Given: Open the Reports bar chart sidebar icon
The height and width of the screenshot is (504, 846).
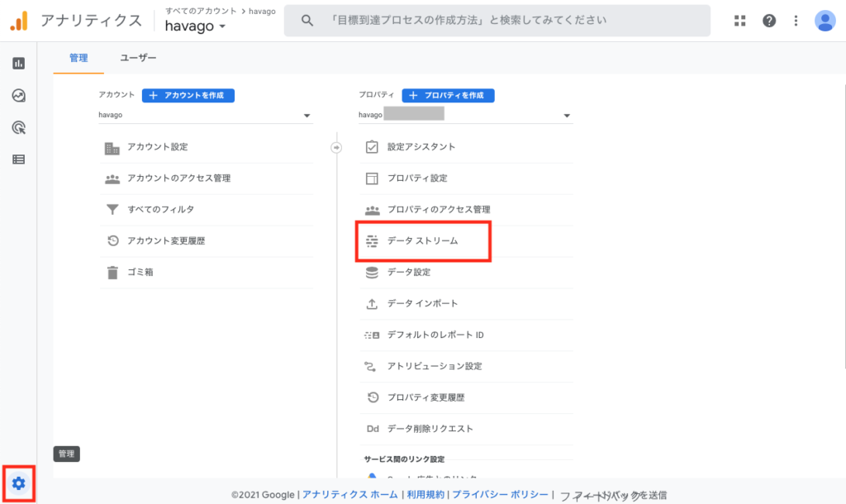Looking at the screenshot, I should point(19,64).
